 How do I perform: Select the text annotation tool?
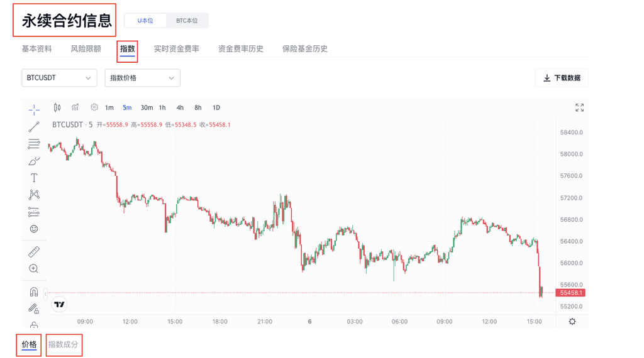pyautogui.click(x=34, y=178)
